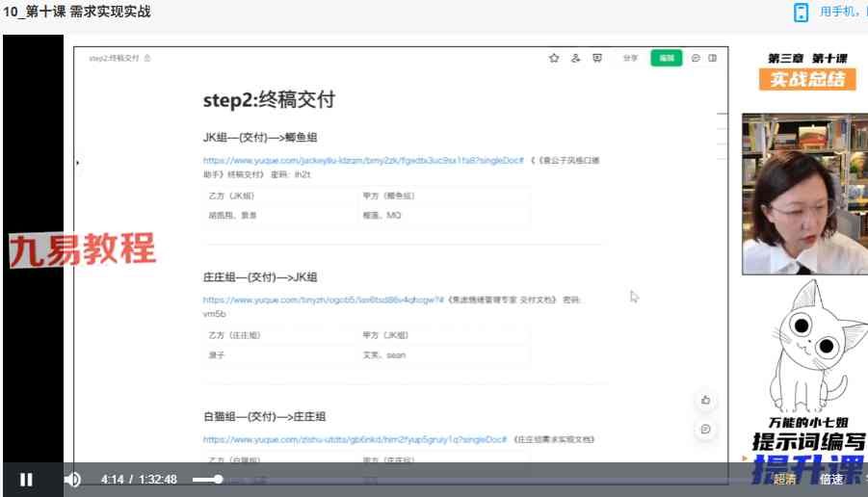Click the star favorite icon in document header
Image resolution: width=868 pixels, height=497 pixels.
(554, 58)
